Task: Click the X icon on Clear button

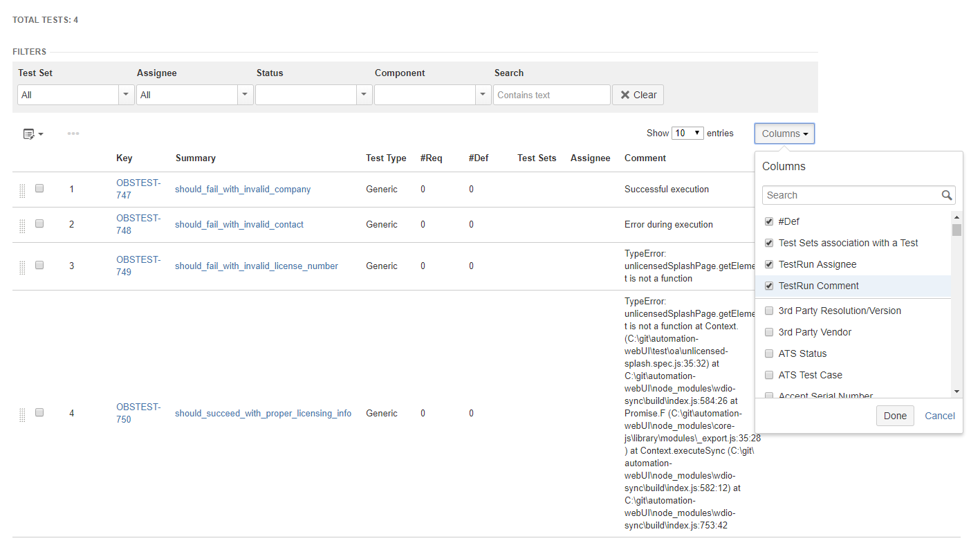Action: tap(625, 94)
